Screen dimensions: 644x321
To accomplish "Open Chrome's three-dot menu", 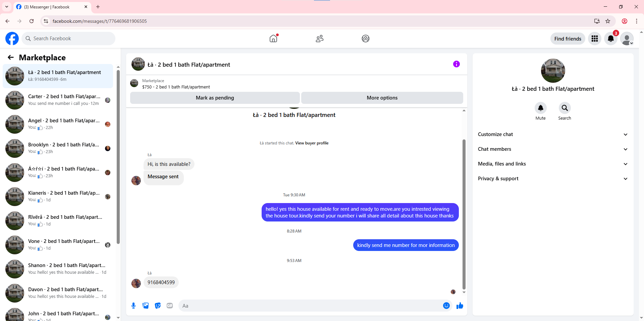I will click(637, 21).
